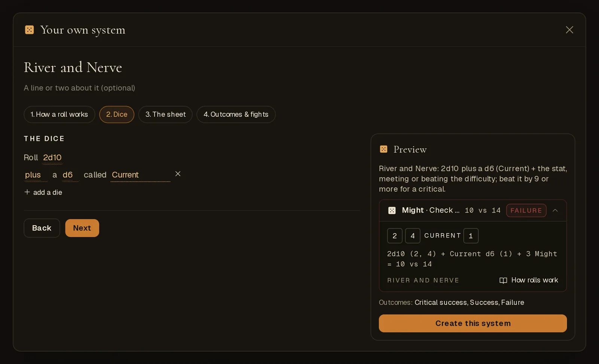Open the 4. Outcomes & fights step
Screen dimensions: 599x364
[x=236, y=114]
